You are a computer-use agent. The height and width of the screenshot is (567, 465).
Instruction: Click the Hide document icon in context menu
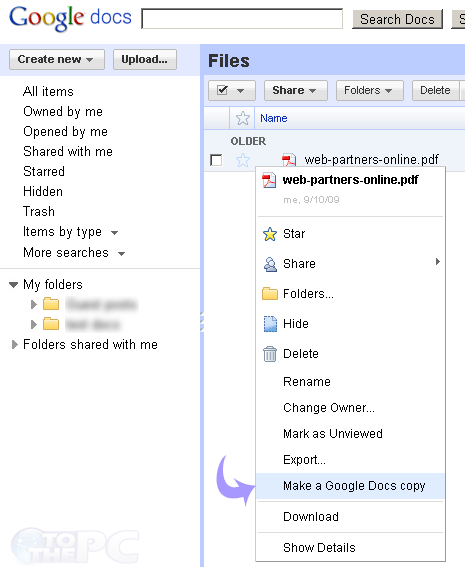[x=270, y=324]
